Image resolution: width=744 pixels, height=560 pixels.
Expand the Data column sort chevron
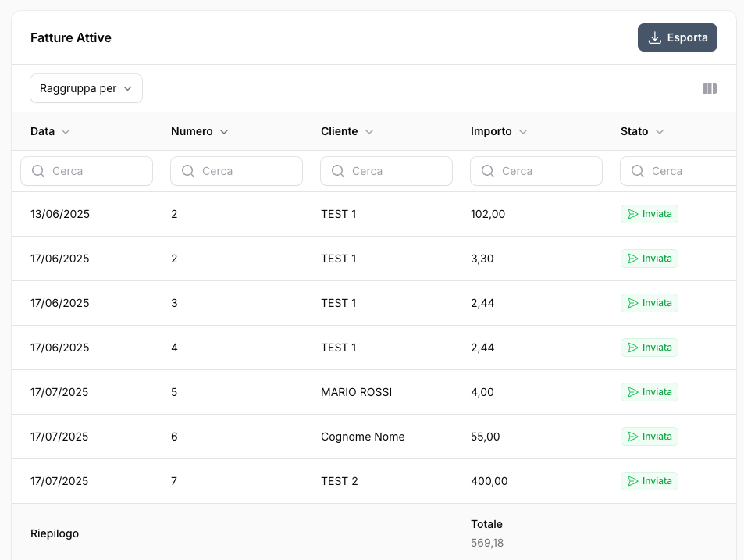66,132
